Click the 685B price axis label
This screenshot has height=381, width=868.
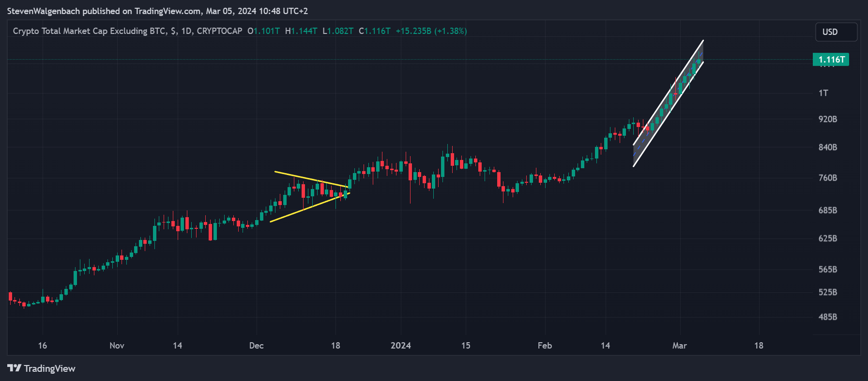tap(828, 210)
